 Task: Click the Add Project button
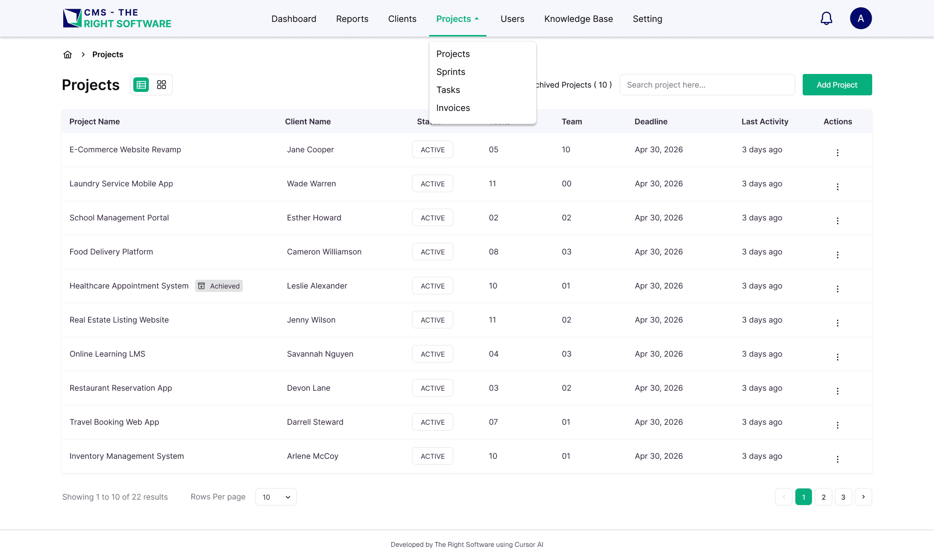pyautogui.click(x=837, y=84)
